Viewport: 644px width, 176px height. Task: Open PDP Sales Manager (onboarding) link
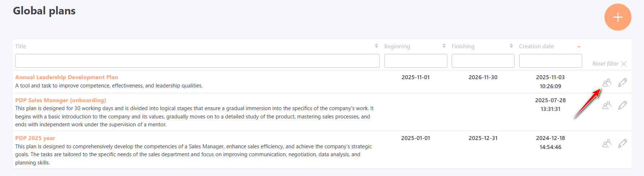(60, 100)
